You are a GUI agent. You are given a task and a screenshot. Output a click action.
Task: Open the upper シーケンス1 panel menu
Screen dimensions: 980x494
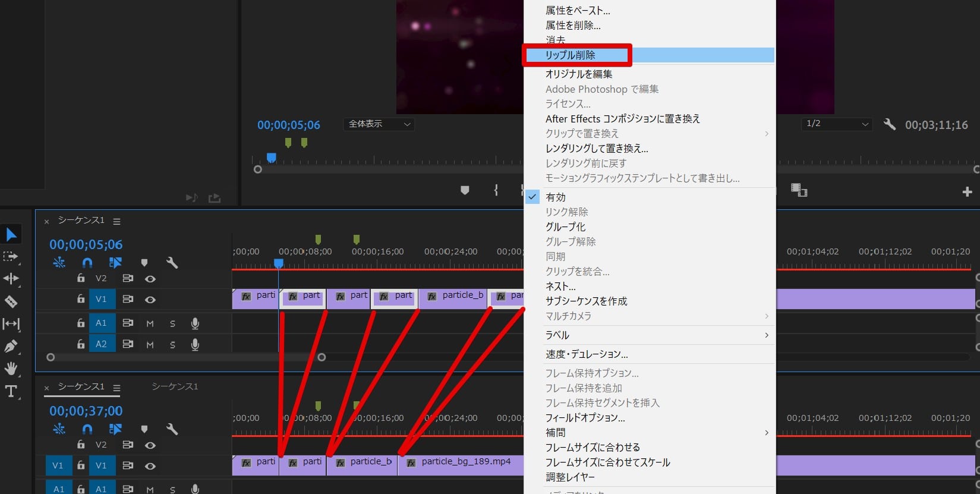pos(116,221)
